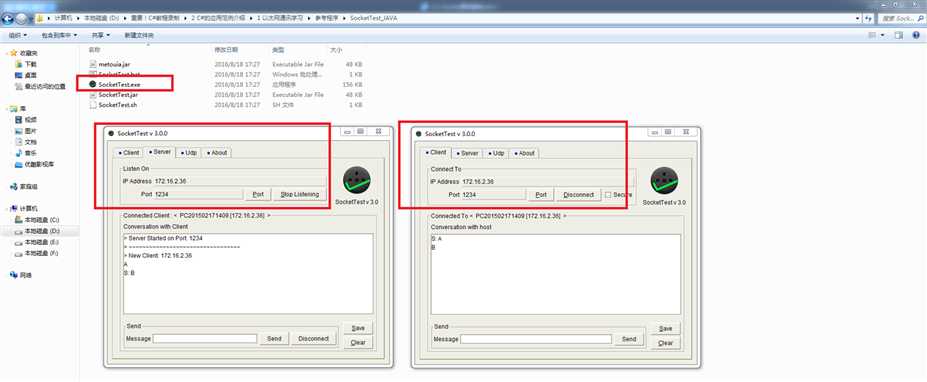Open the 图片 library
Screen dimensions: 927x382
(26, 131)
